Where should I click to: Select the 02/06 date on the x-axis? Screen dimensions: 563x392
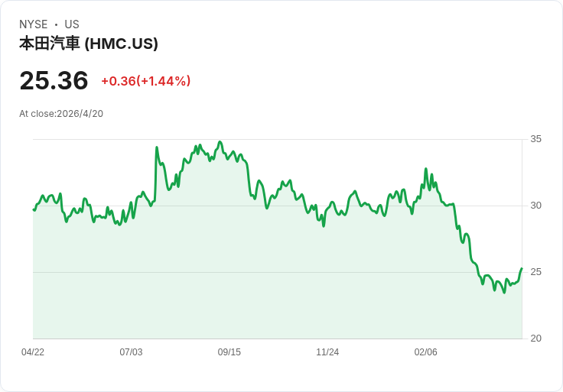click(426, 352)
